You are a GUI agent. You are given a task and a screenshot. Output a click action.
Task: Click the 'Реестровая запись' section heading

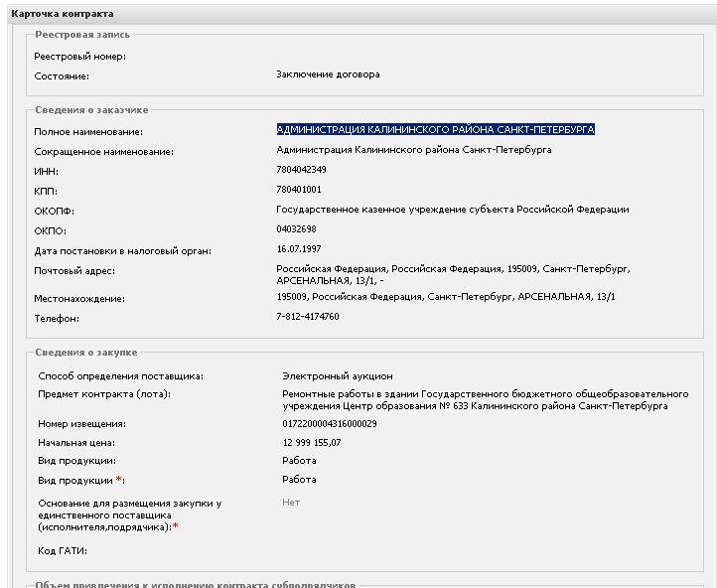[x=82, y=35]
